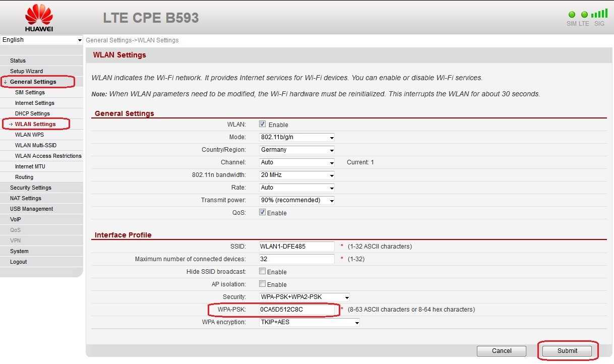
Task: Click the signal strength bars icon
Action: (x=599, y=14)
